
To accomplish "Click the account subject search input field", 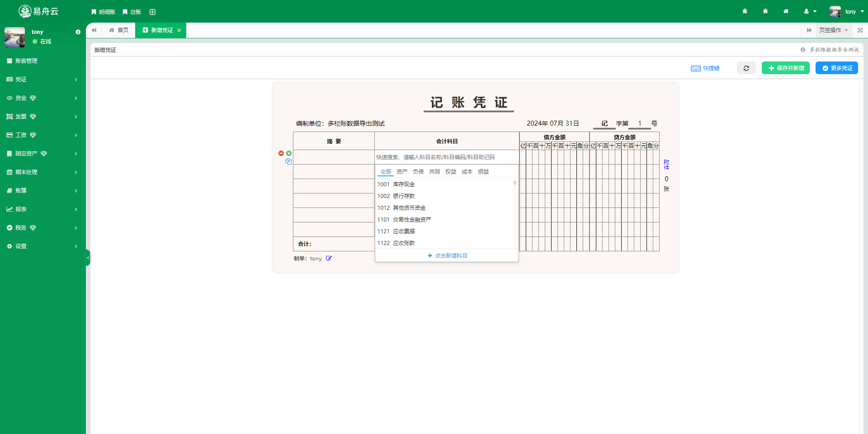I will (446, 157).
